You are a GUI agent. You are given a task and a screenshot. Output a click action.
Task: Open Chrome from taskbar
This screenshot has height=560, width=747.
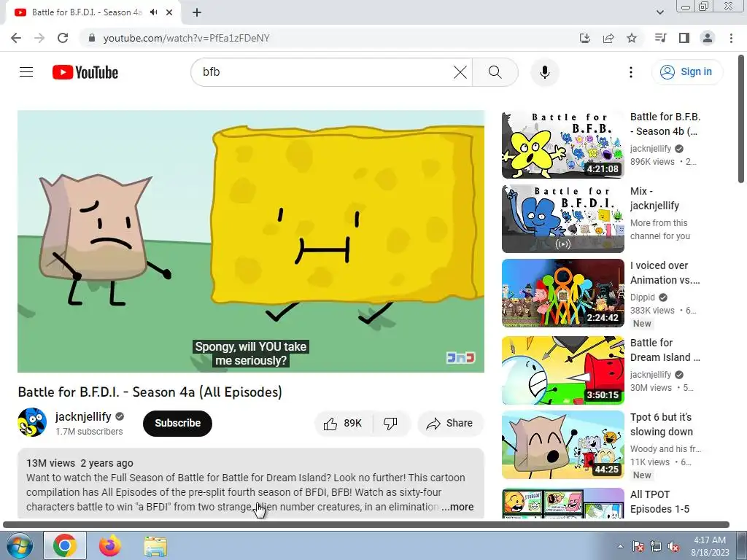point(65,545)
